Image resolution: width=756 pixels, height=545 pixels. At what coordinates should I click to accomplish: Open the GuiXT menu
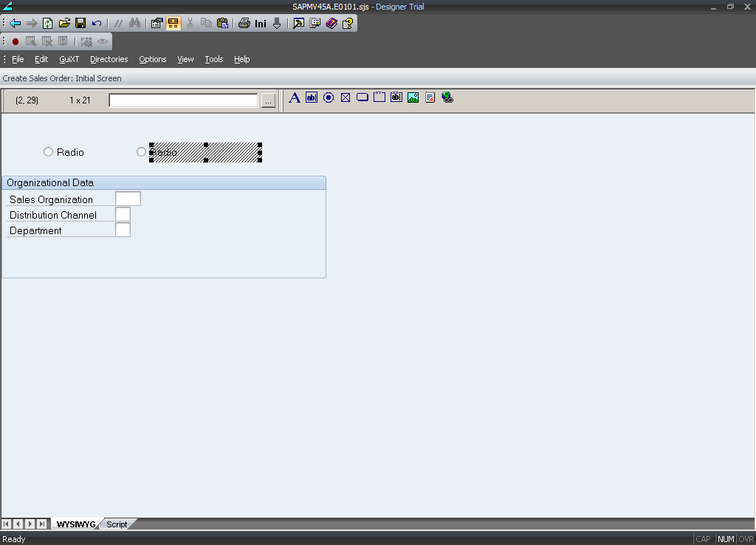pyautogui.click(x=69, y=59)
